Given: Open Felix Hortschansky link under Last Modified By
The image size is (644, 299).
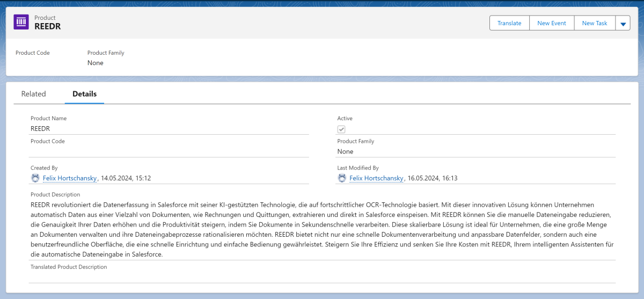Looking at the screenshot, I should (x=377, y=178).
